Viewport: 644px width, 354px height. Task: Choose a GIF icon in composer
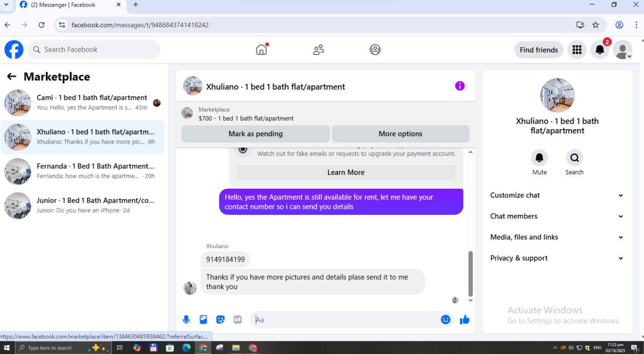237,319
